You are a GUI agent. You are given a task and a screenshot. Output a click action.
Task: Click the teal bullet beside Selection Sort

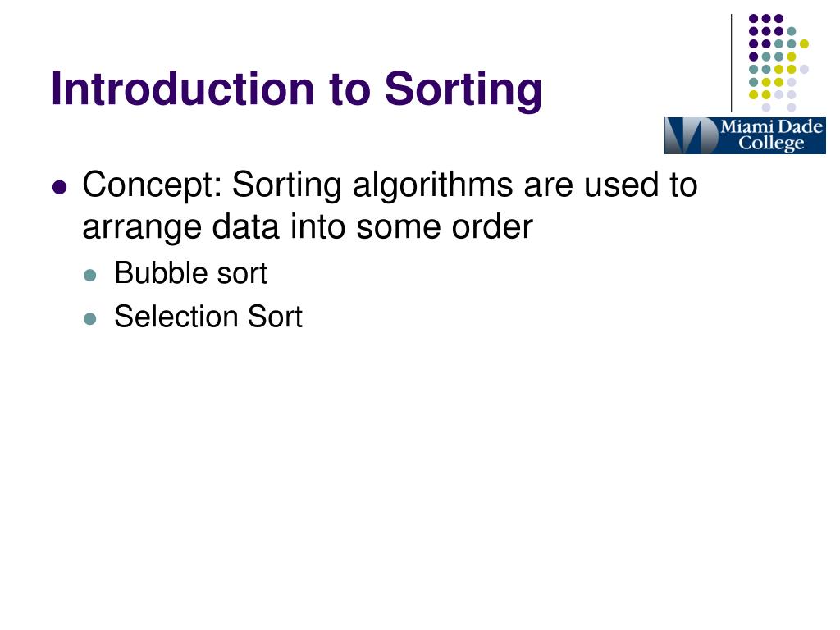coord(90,319)
